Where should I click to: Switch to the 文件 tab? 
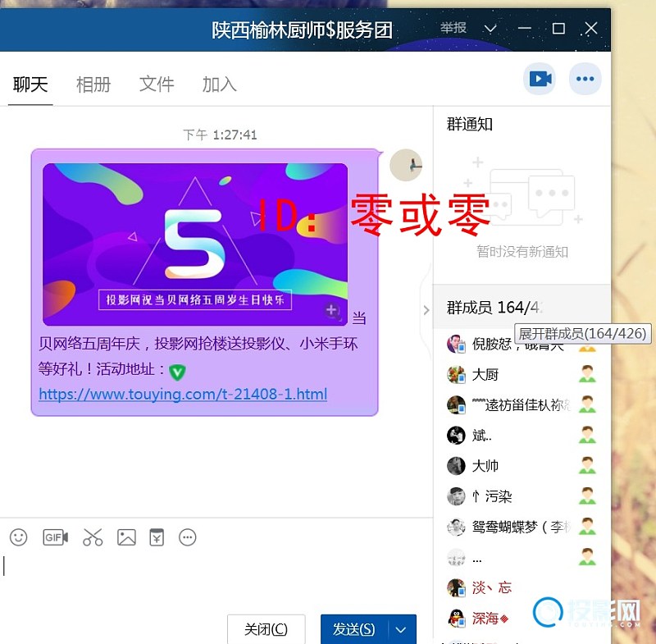[157, 84]
